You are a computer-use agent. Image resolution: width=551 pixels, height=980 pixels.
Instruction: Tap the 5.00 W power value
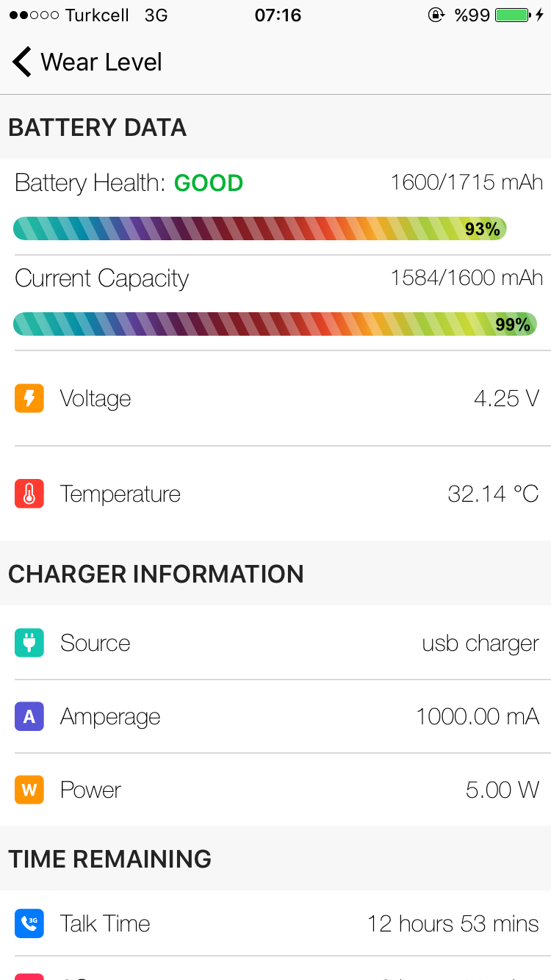tap(503, 790)
